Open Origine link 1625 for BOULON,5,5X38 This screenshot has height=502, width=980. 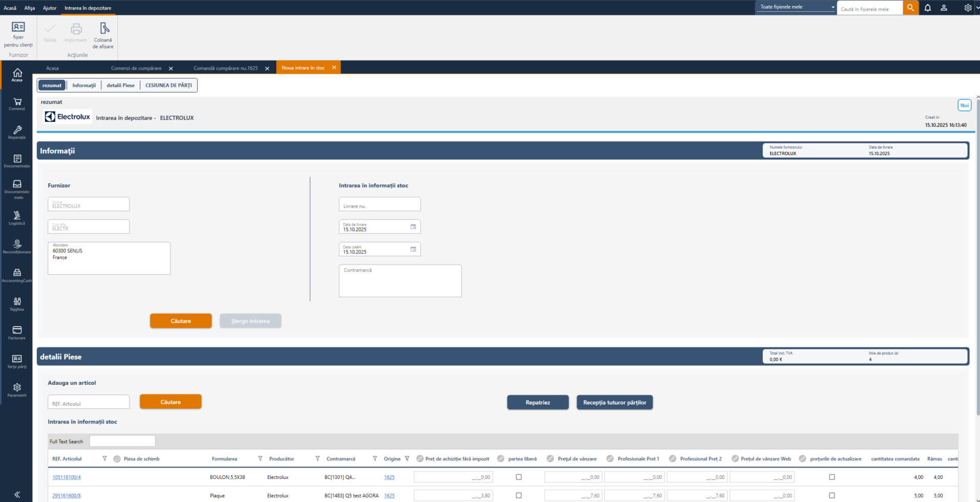click(x=389, y=477)
